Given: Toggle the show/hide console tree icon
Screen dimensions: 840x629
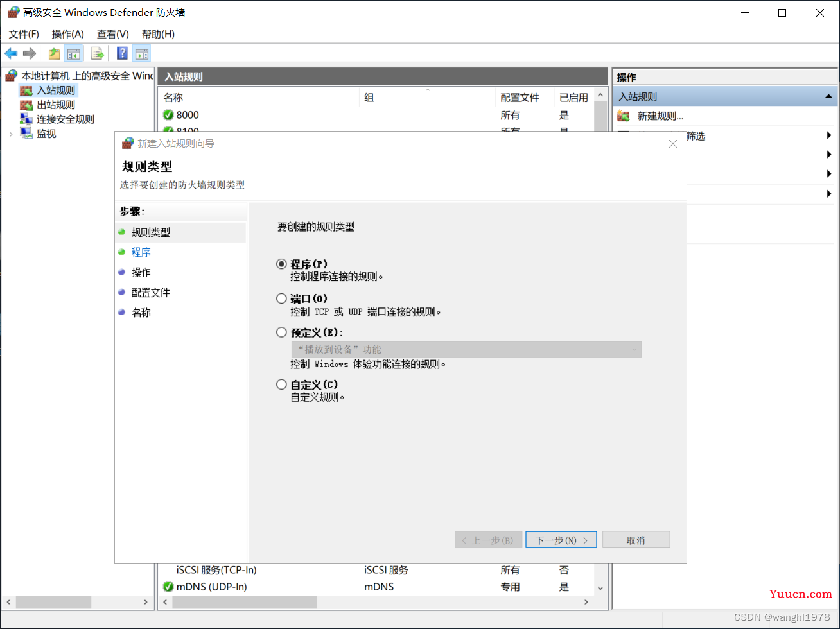Looking at the screenshot, I should click(74, 54).
